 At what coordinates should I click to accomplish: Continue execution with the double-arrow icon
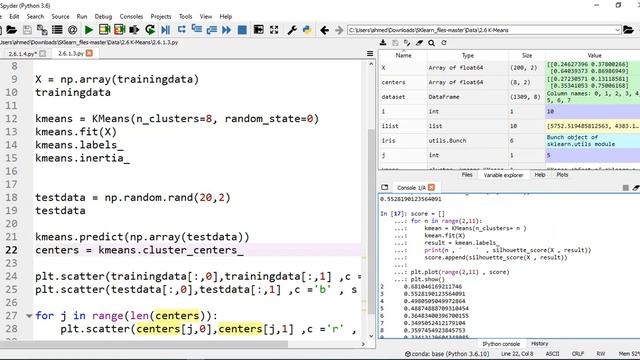coord(227,30)
